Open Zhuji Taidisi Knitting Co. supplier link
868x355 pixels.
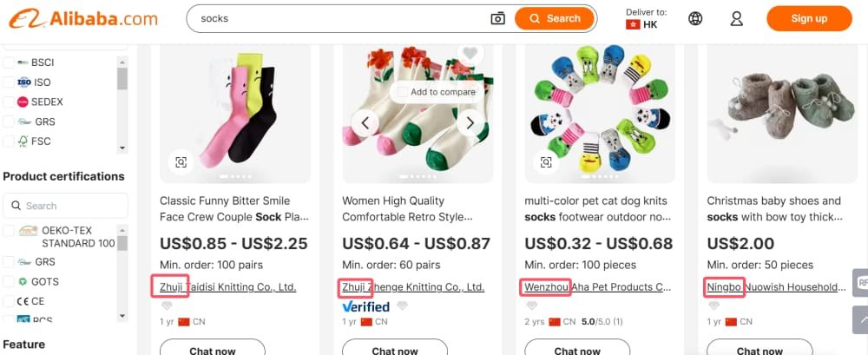coord(228,286)
